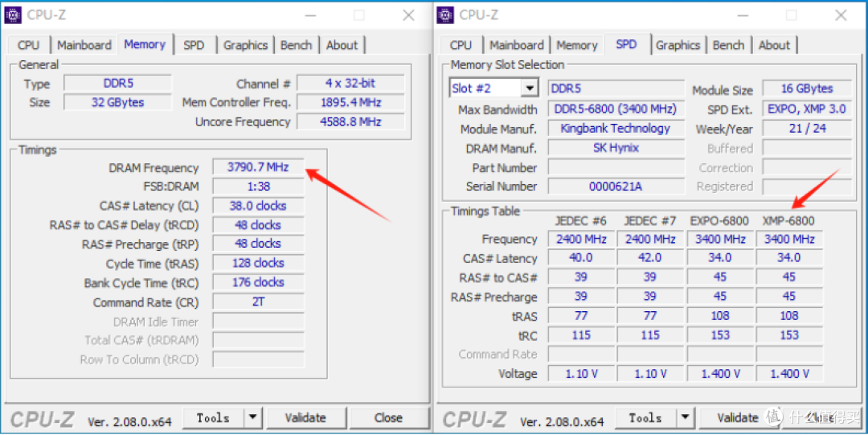Click the CPU-Z app icon in left window
The image size is (868, 435).
click(12, 15)
